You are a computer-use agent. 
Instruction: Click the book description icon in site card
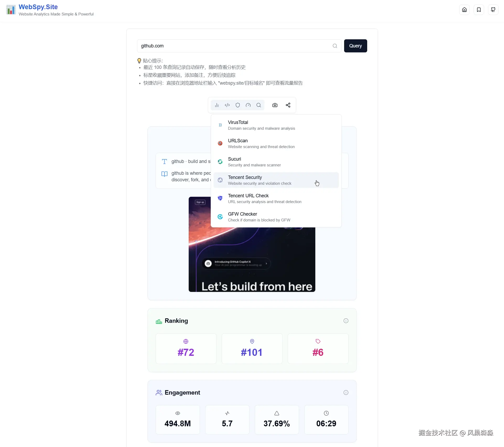click(x=164, y=174)
